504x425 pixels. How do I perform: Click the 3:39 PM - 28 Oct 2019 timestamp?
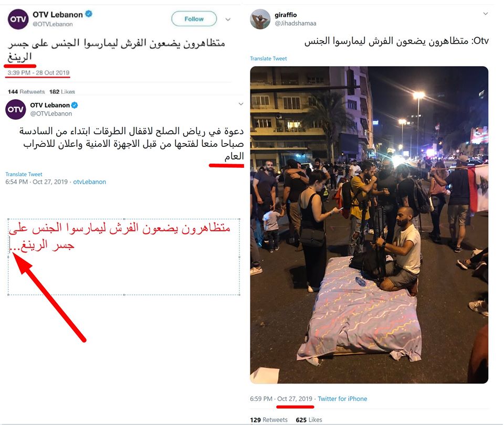click(38, 72)
